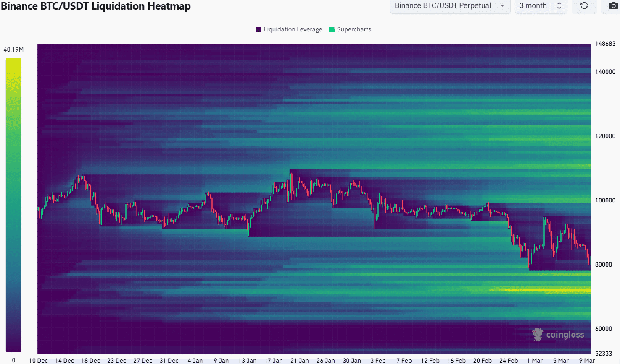Viewport: 620px width, 364px height.
Task: Select the Liquidation Leverage legend label text
Action: pos(293,29)
